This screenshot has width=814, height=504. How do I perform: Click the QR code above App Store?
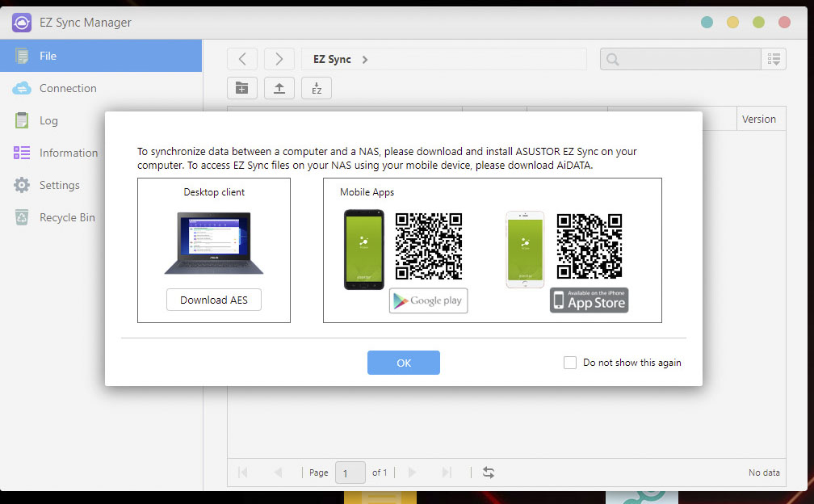(590, 246)
